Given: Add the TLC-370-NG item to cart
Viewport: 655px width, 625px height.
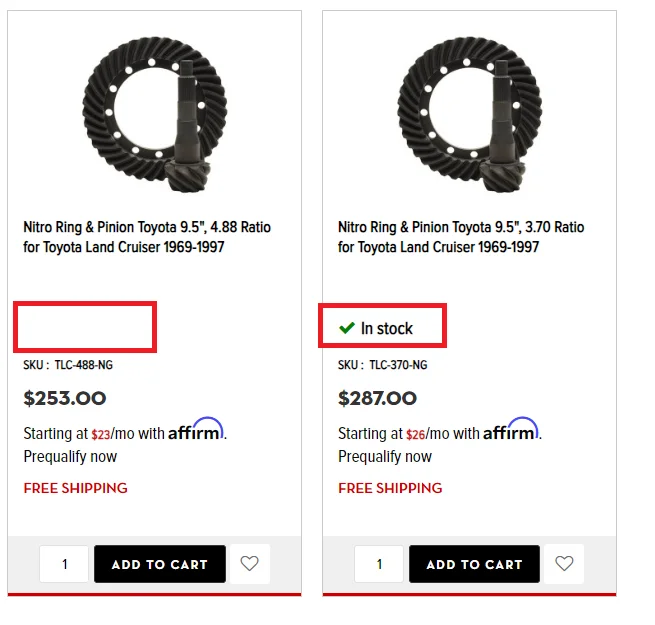Looking at the screenshot, I should click(x=474, y=564).
